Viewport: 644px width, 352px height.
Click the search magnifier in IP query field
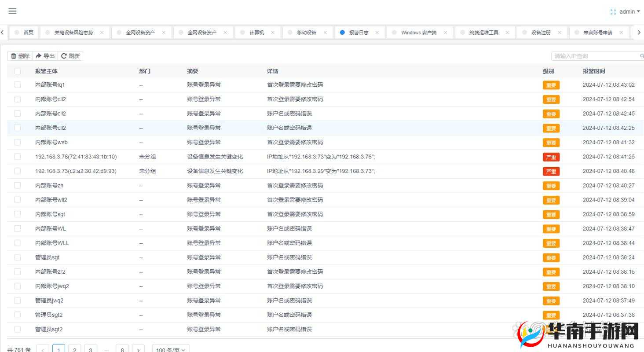[641, 55]
